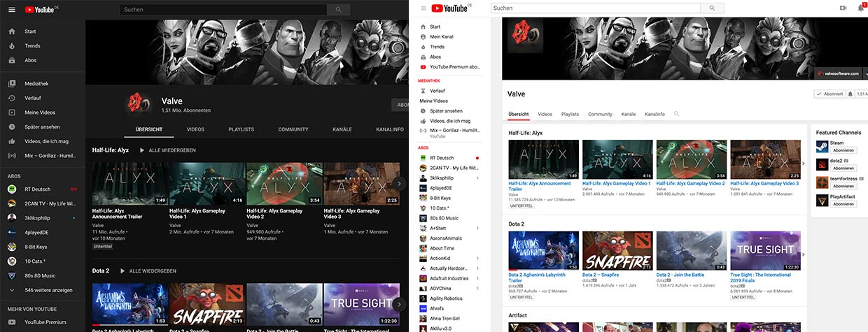Toggle the notification bell beside Abonniert
The width and height of the screenshot is (868, 332).
[x=850, y=94]
